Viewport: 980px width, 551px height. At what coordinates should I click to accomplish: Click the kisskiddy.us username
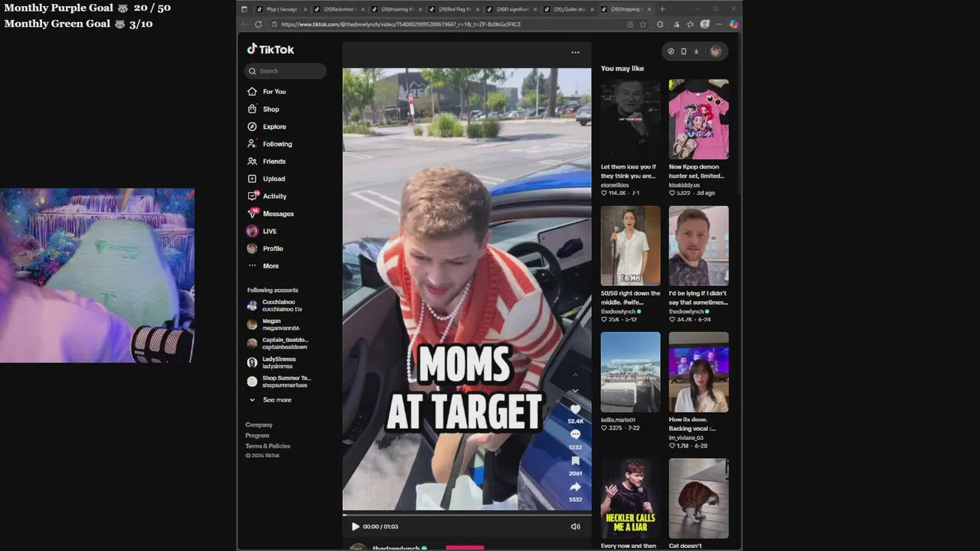684,185
